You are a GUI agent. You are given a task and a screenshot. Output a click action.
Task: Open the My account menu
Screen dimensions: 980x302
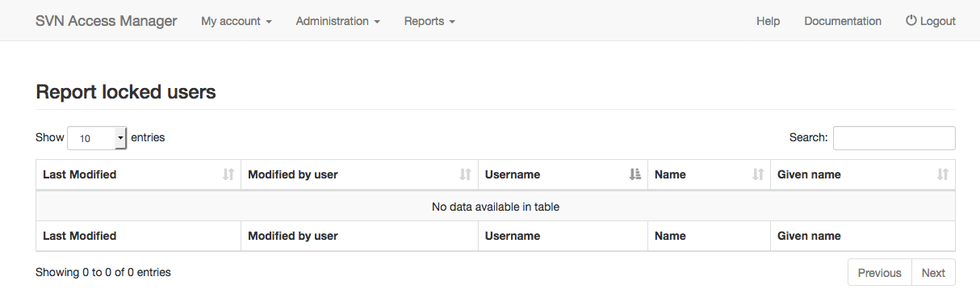tap(236, 21)
